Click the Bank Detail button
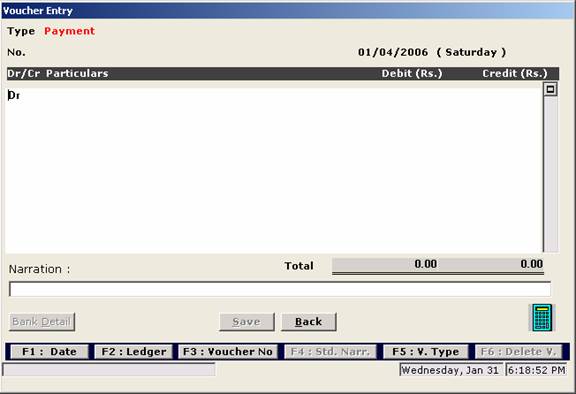 (42, 322)
